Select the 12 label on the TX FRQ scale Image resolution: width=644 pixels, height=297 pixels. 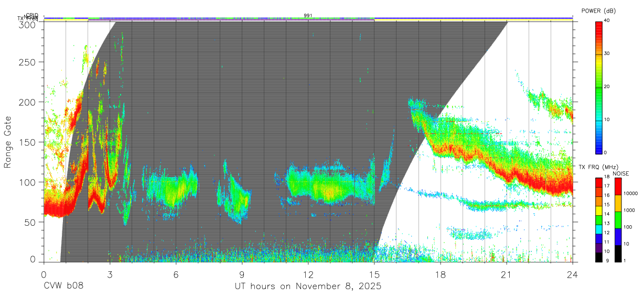(607, 233)
